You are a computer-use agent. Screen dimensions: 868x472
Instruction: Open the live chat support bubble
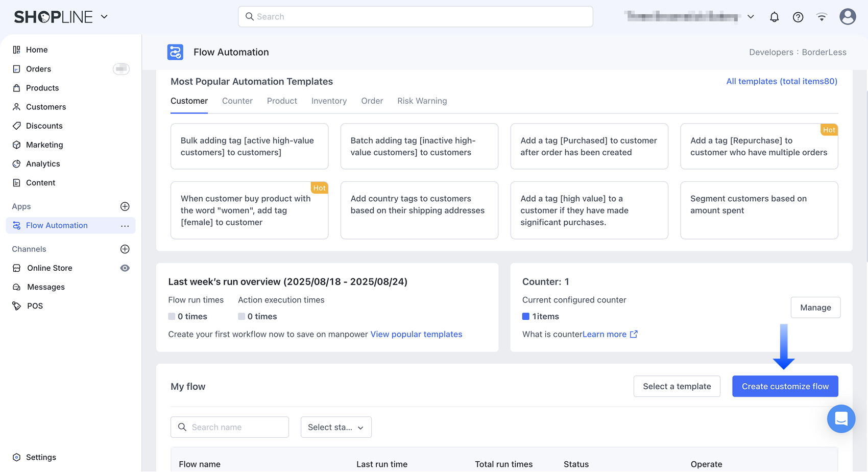pos(840,419)
